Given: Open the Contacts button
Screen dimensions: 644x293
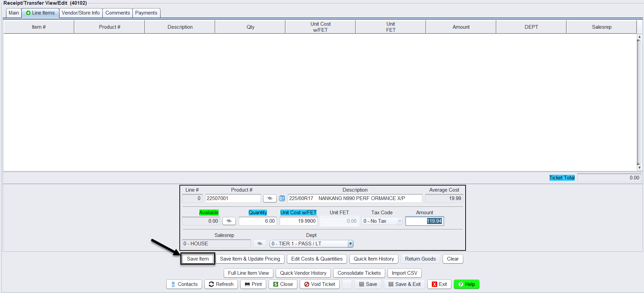Looking at the screenshot, I should pyautogui.click(x=184, y=284).
